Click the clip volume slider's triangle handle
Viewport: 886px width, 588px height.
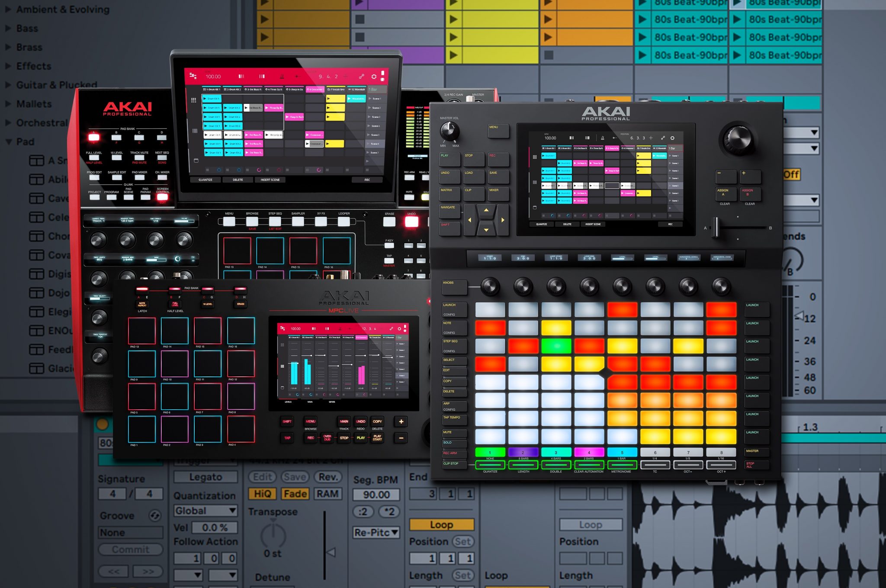point(331,552)
